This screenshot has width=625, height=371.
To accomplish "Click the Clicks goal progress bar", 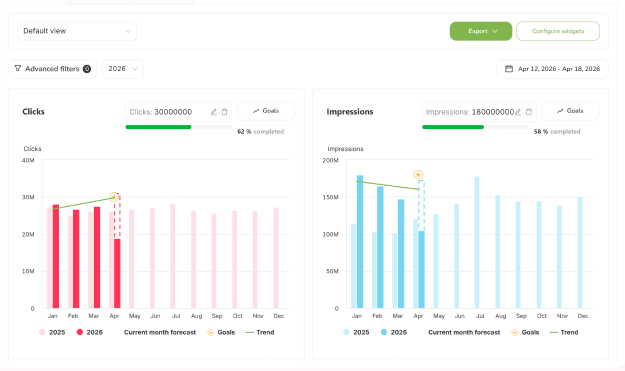I will [179, 127].
